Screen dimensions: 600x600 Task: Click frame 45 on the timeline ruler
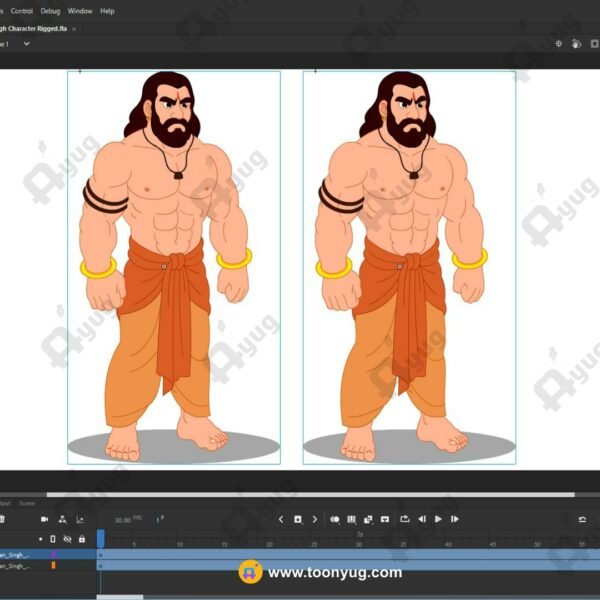(493, 544)
